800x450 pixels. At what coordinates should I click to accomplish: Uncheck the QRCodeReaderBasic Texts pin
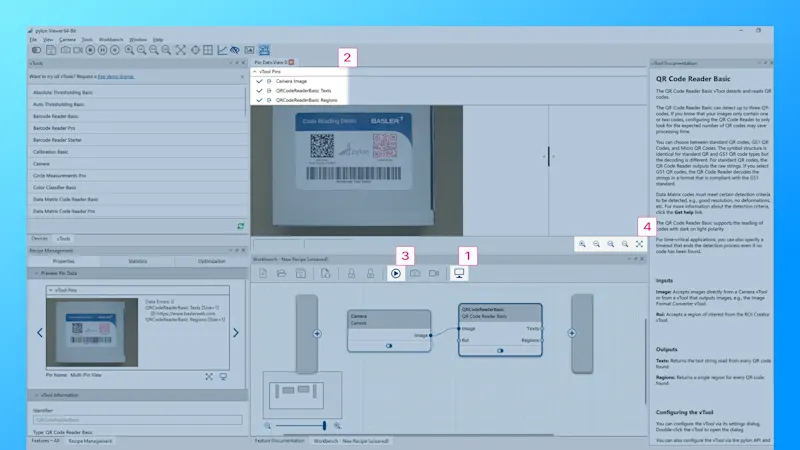click(x=259, y=91)
